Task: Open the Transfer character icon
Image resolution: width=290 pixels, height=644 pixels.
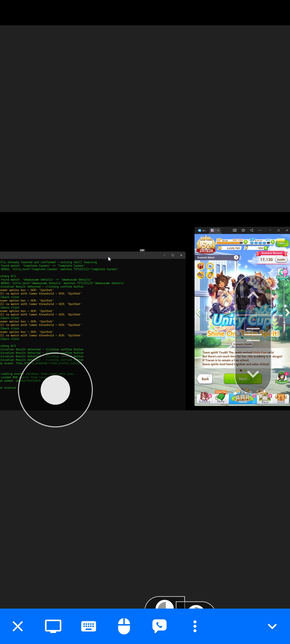Action: [282, 378]
